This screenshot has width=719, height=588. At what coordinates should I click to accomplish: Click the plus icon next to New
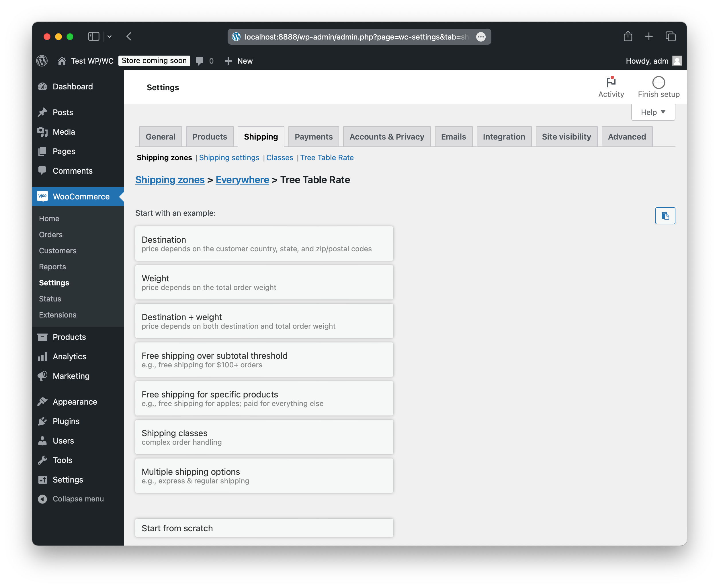click(228, 61)
